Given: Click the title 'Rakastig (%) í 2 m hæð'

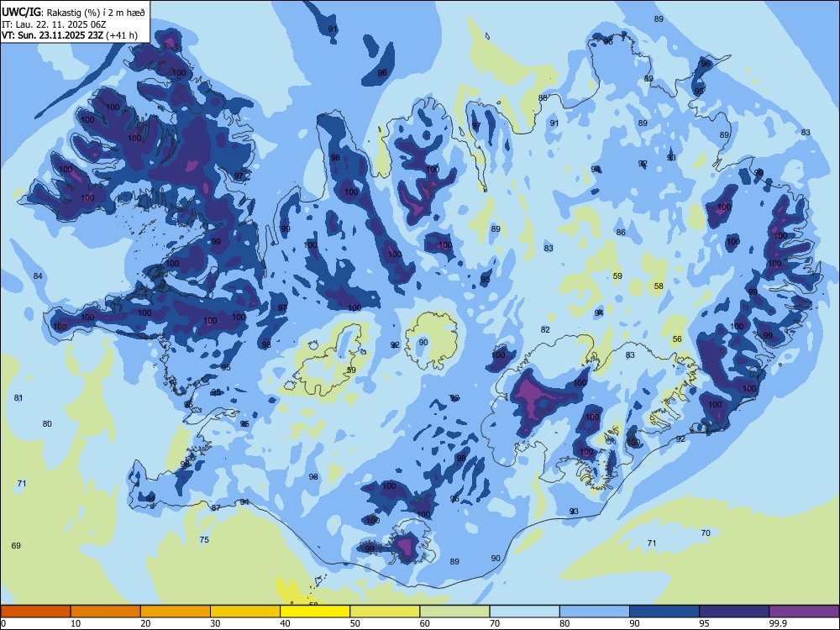Looking at the screenshot, I should (x=96, y=13).
